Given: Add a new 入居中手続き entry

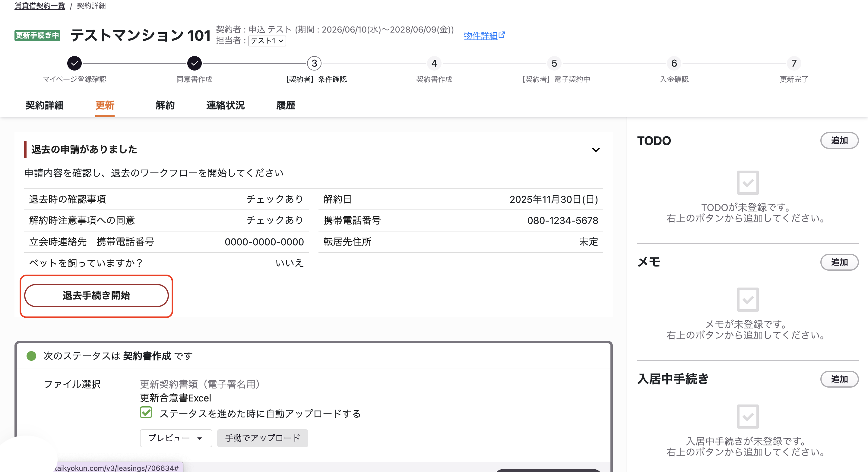Looking at the screenshot, I should (x=839, y=379).
